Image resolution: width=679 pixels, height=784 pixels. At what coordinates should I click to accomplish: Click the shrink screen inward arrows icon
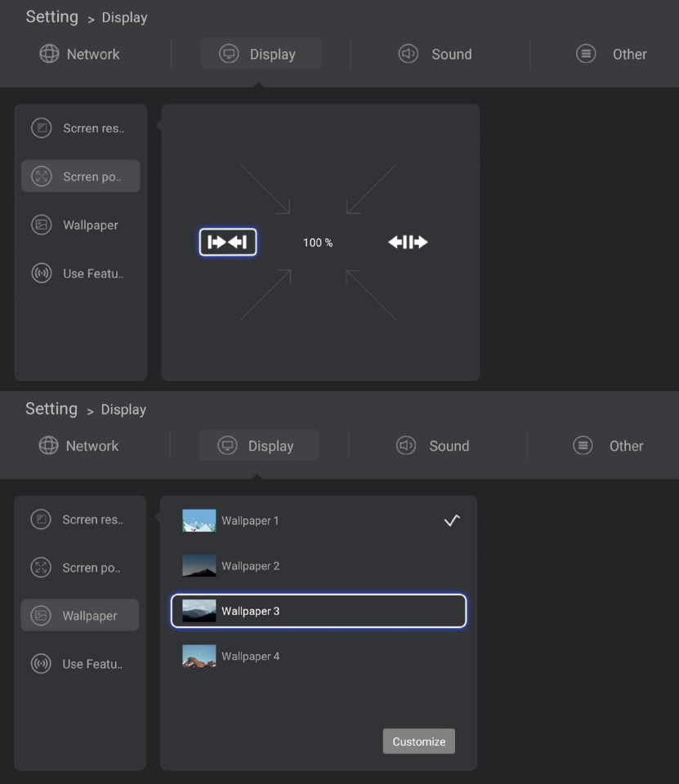(x=228, y=242)
